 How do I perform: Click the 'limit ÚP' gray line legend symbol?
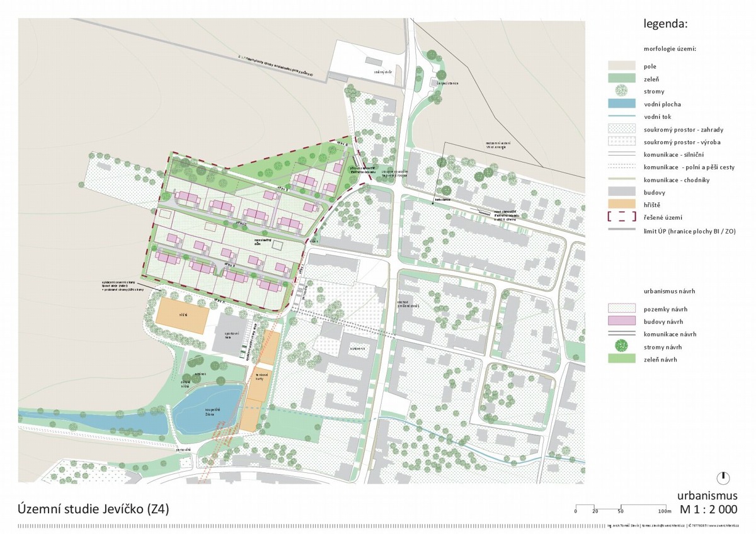point(621,231)
